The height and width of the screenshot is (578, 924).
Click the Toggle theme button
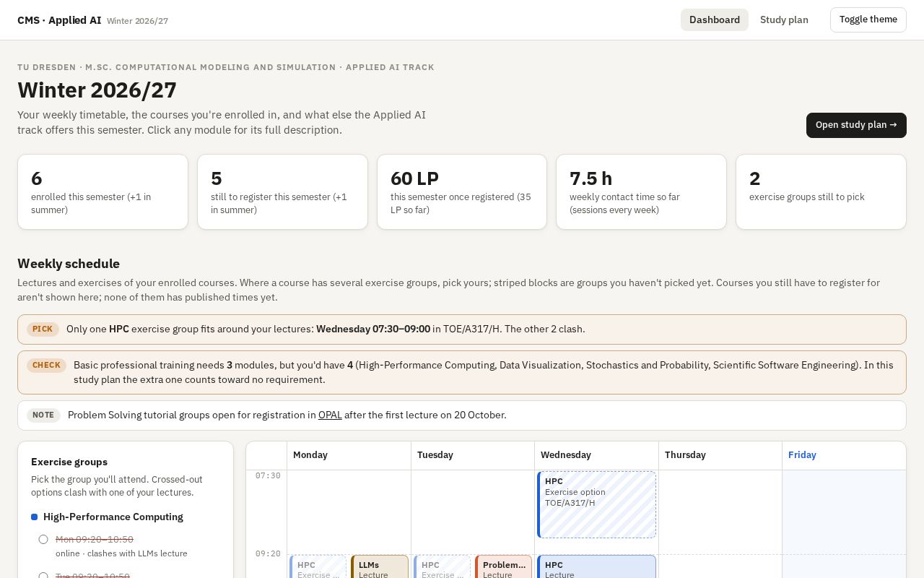[868, 20]
